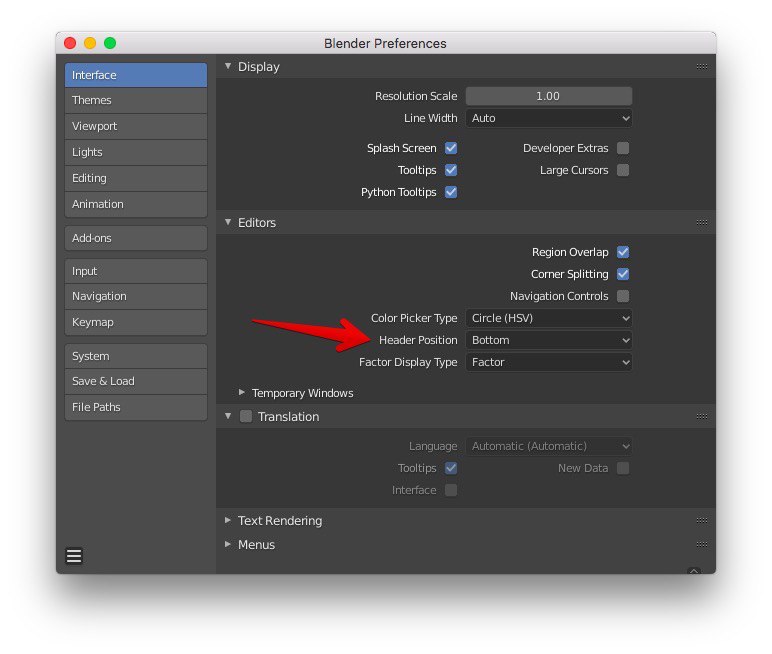772x654 pixels.
Task: Open the Line Width dropdown
Action: [548, 118]
